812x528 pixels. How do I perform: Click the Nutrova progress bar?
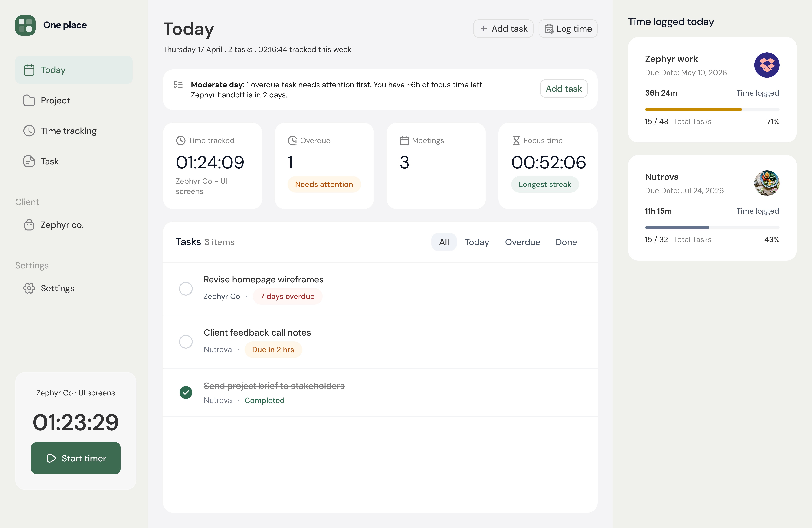tap(712, 227)
